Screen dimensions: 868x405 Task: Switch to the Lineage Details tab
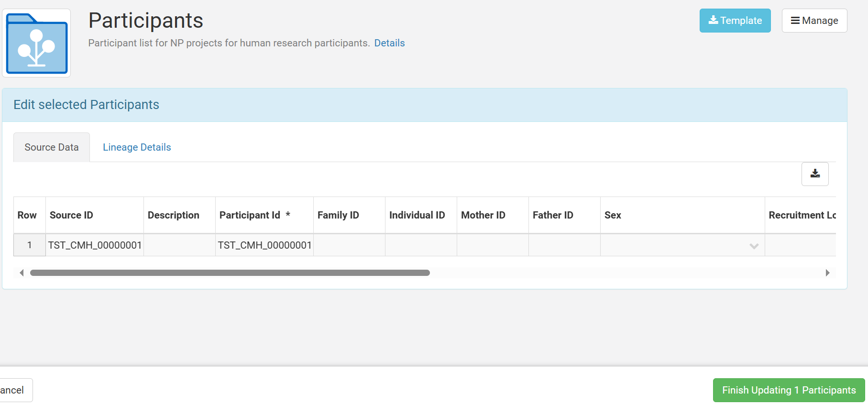click(x=137, y=147)
